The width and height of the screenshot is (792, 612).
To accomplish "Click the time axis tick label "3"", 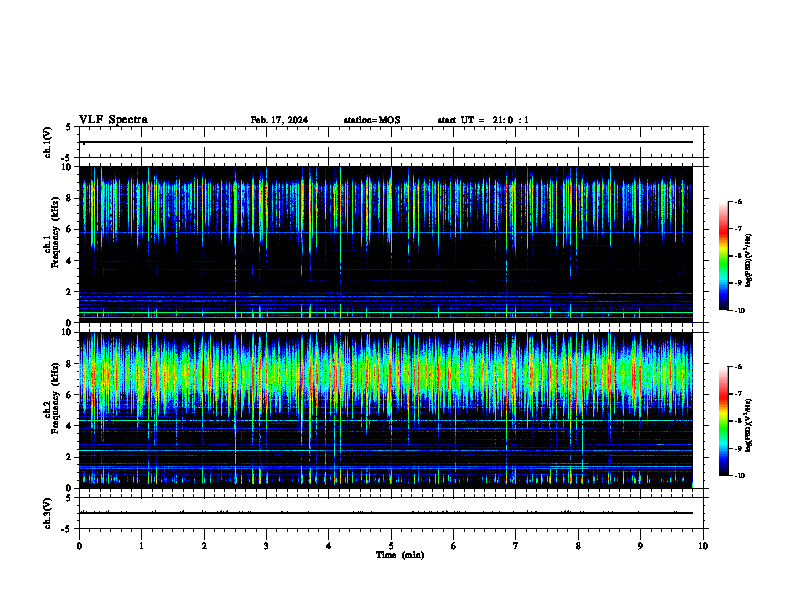I will [266, 546].
